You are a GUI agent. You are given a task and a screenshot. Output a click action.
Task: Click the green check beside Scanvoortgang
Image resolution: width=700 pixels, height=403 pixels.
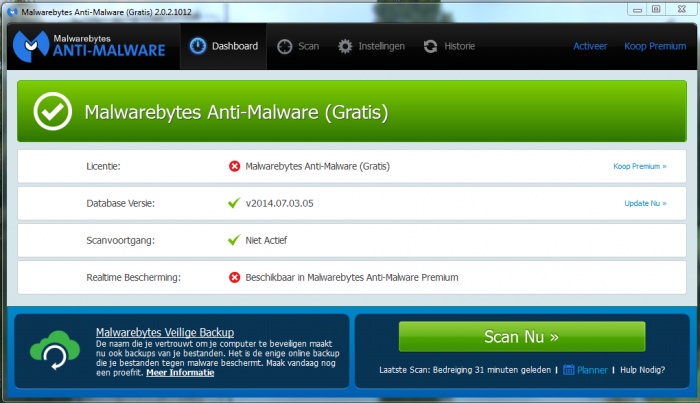(234, 240)
